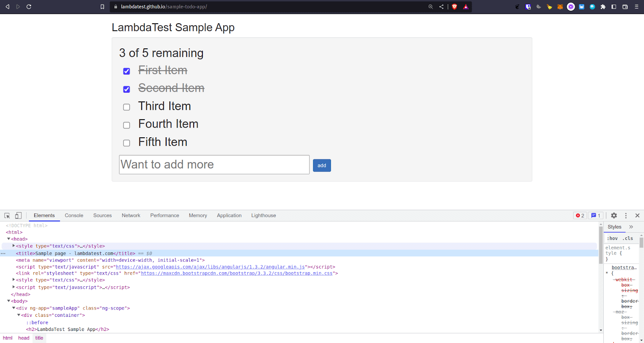Follow the bootstrap.min.css stylesheet link
The height and width of the screenshot is (343, 644).
237,273
